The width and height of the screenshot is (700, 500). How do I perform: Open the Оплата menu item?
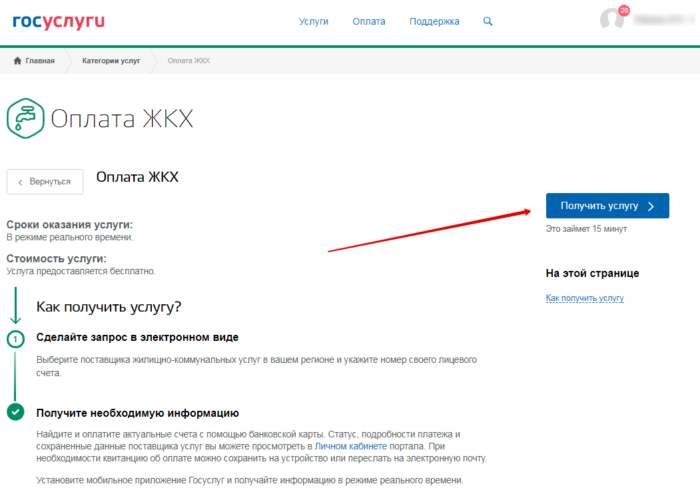369,21
